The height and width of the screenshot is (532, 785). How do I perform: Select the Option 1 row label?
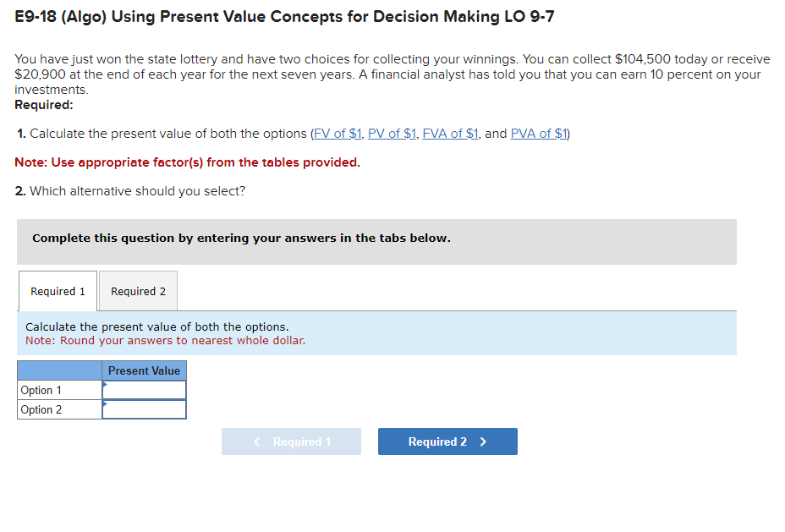click(40, 389)
